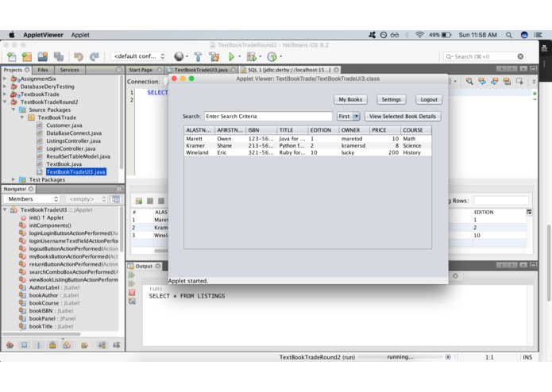Open the default config dropdown
The image size is (552, 392).
coord(138,56)
